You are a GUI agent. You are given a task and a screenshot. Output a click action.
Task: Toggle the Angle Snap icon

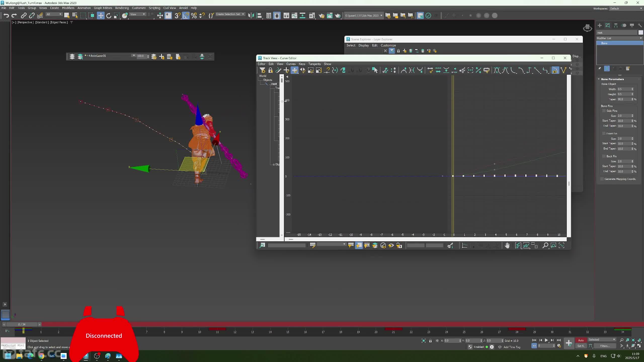click(x=186, y=16)
